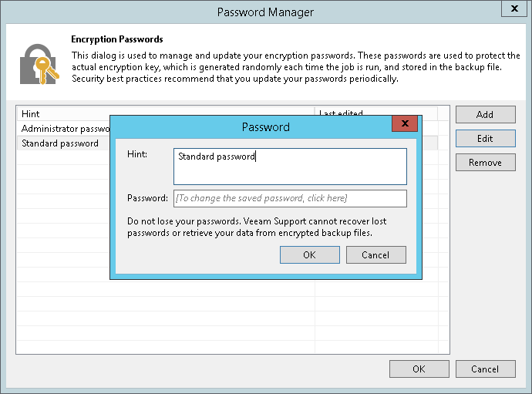
Task: Click the password field to change password
Action: [290, 199]
